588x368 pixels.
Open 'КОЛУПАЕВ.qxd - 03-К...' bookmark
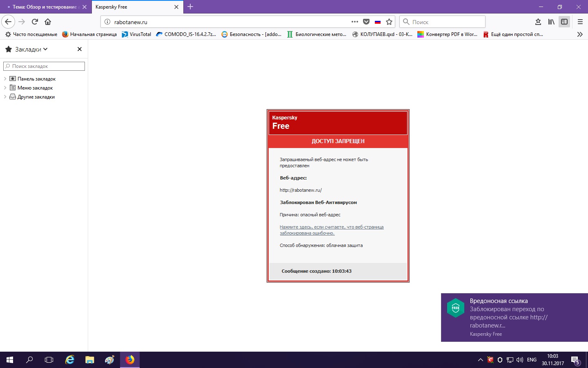[x=382, y=34]
